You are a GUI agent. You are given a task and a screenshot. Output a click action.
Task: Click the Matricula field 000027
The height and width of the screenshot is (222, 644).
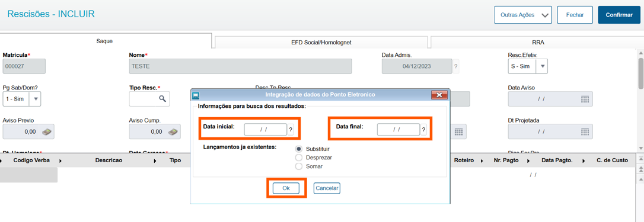click(x=24, y=66)
